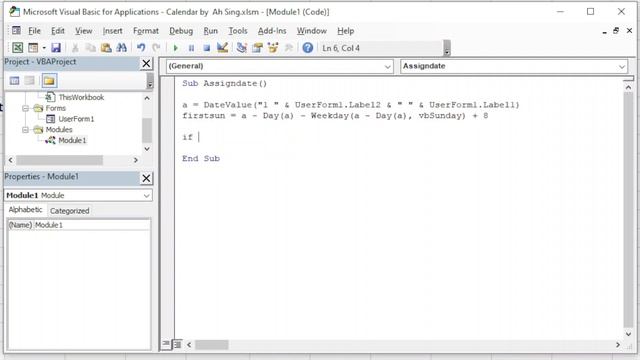Viewport: 640px width, 360px height.
Task: Click the Copy icon in toolbar
Action: 90,48
